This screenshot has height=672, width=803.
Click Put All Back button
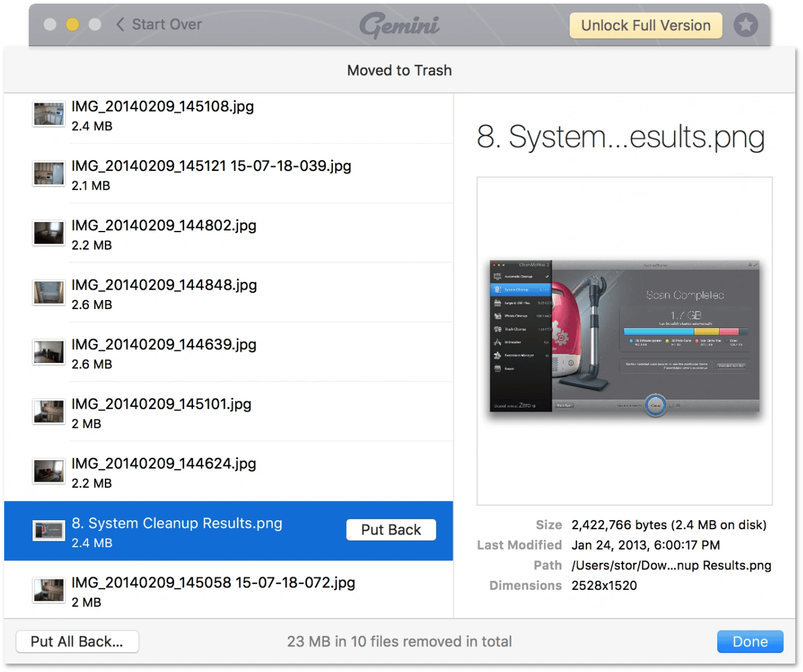click(77, 641)
